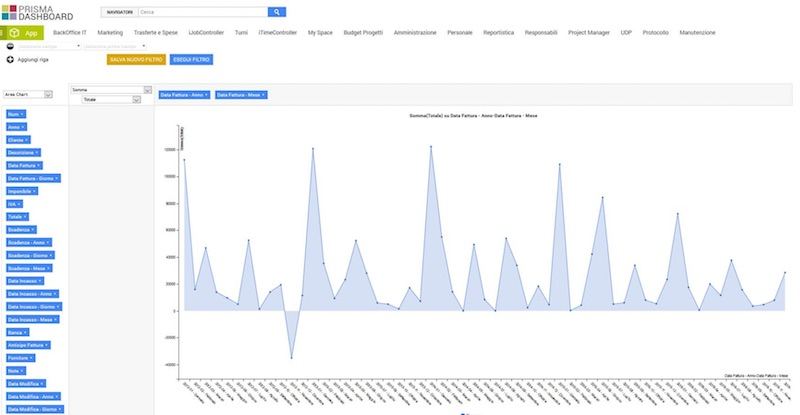Screen dimensions: 800x415
Task: Click Aggiungi riga link
Action: pos(33,60)
